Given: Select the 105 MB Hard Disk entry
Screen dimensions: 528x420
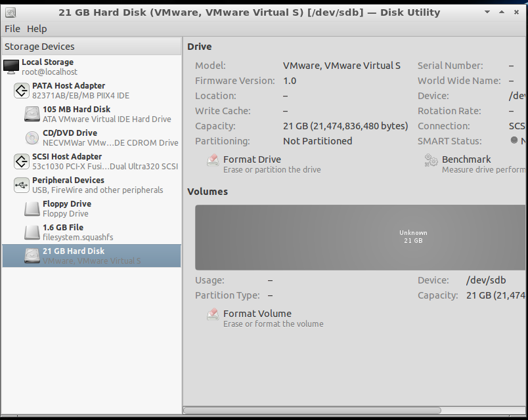Looking at the screenshot, I should point(91,114).
